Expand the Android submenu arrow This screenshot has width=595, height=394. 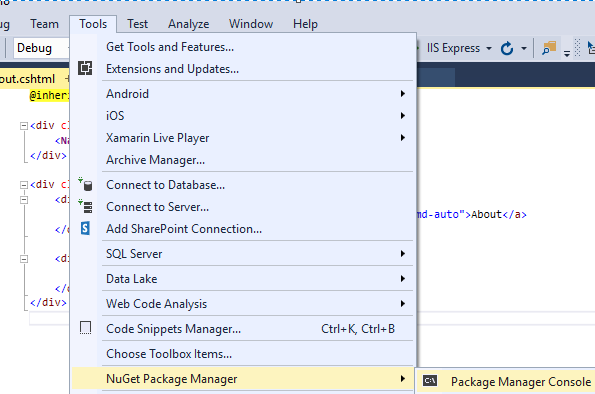[x=403, y=93]
